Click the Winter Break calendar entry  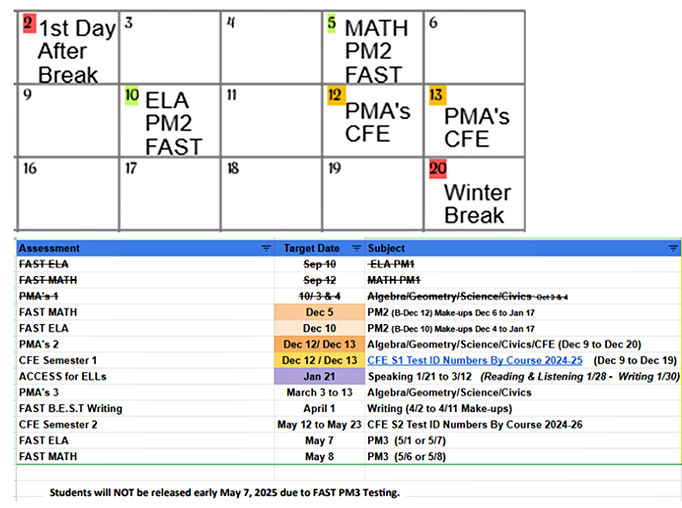pos(476,203)
